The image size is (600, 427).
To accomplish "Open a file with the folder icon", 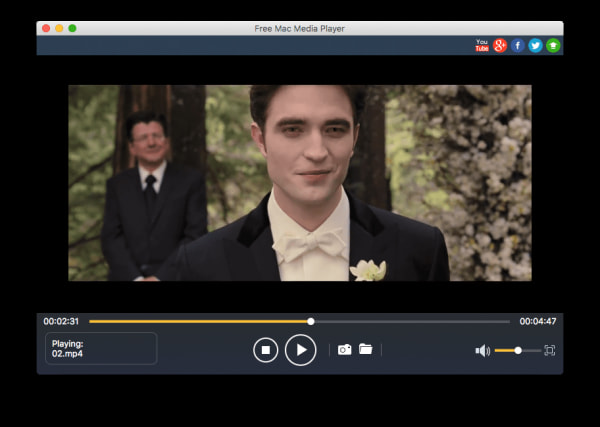I will coord(366,349).
